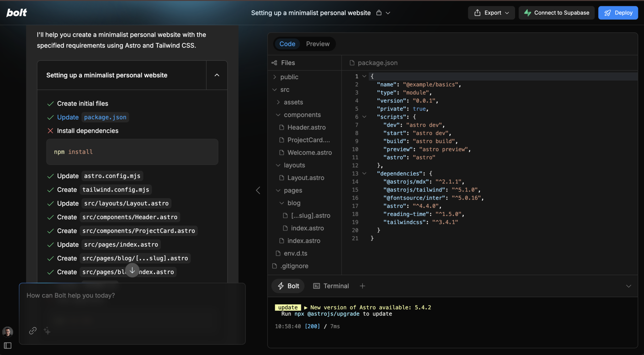This screenshot has height=355, width=644.
Task: Switch to the Preview tab
Action: [318, 44]
